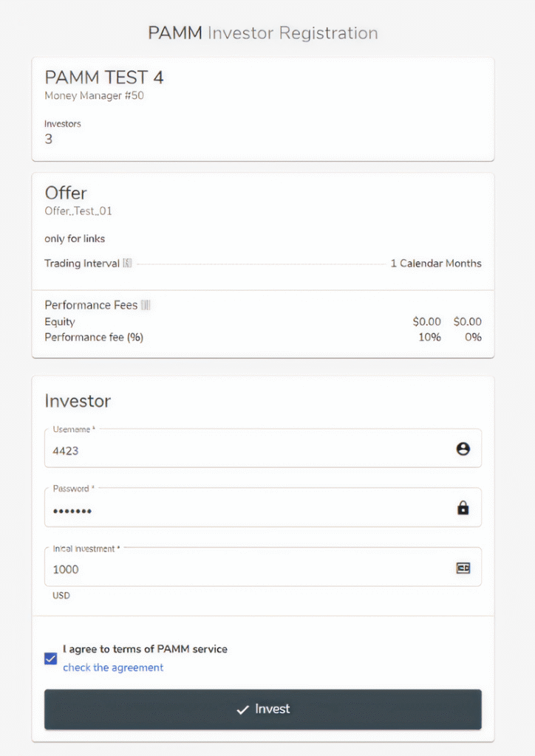Click the info icon beside Trading Interval

tap(126, 264)
